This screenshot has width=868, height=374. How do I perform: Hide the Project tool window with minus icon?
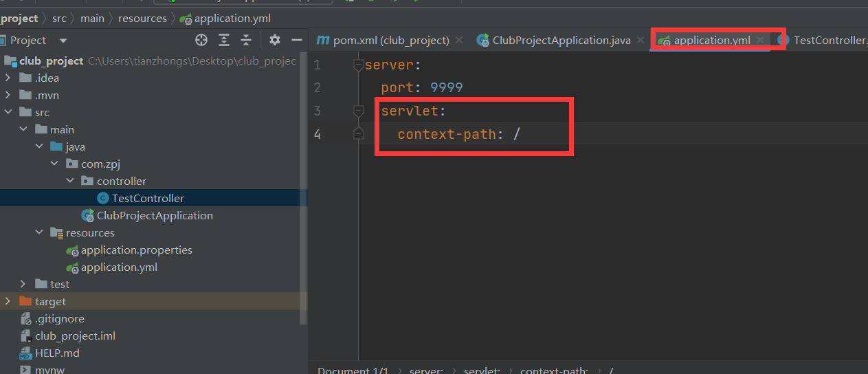297,40
